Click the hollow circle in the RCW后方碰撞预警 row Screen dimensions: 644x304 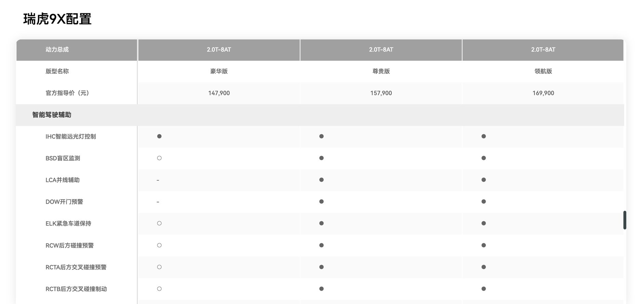[159, 245]
